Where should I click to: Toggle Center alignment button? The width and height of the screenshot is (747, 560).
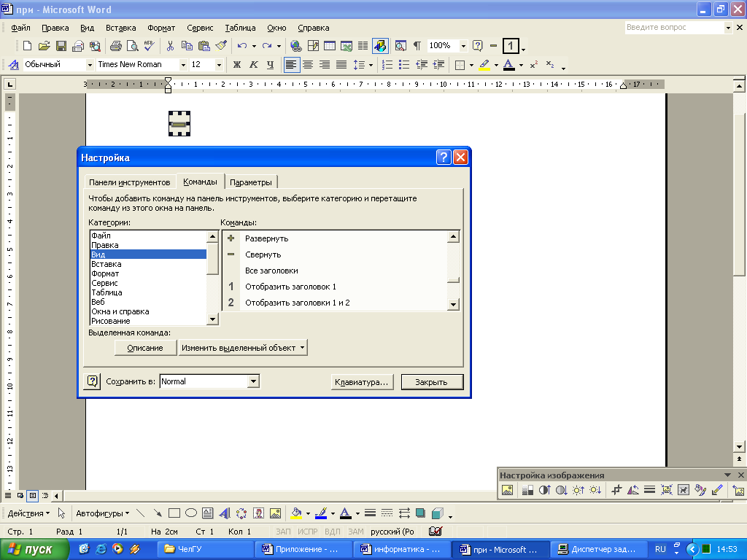click(309, 65)
